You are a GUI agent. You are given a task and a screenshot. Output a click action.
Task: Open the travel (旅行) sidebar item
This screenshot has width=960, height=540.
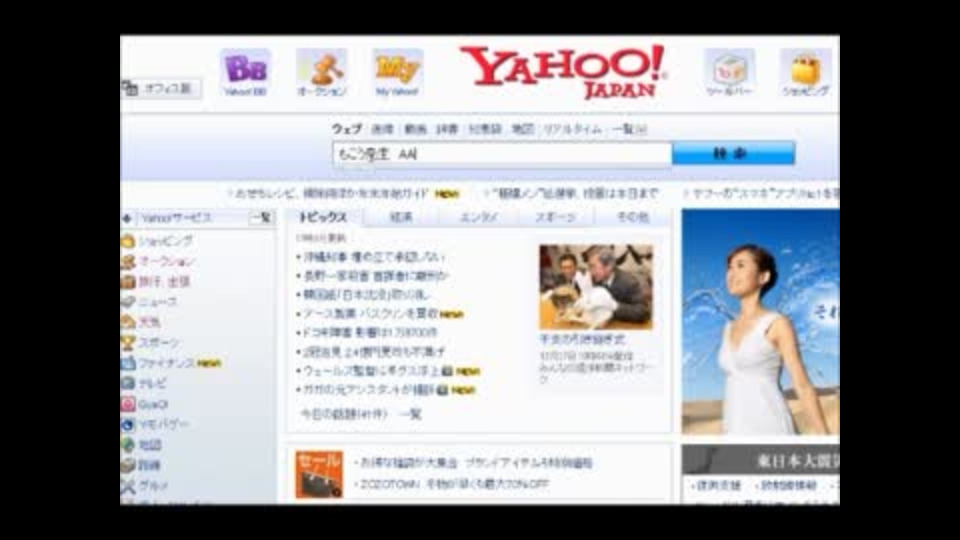coord(164,282)
